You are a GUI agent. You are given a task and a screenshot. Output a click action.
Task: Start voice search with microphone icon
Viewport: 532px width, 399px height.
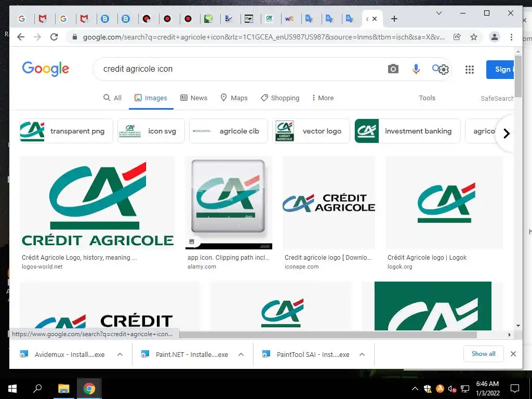(416, 69)
